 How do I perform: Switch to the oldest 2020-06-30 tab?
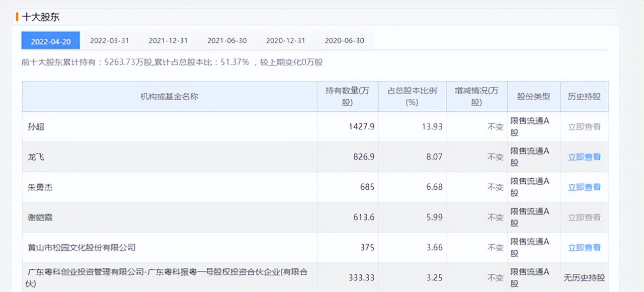point(344,41)
